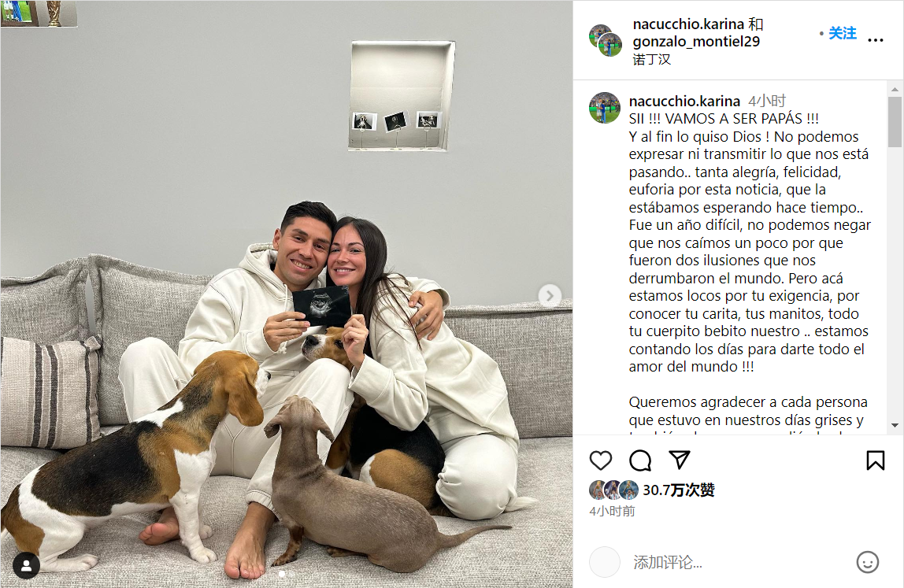Open gonzalo_montiel29 profile link
This screenshot has width=904, height=588.
(x=696, y=42)
